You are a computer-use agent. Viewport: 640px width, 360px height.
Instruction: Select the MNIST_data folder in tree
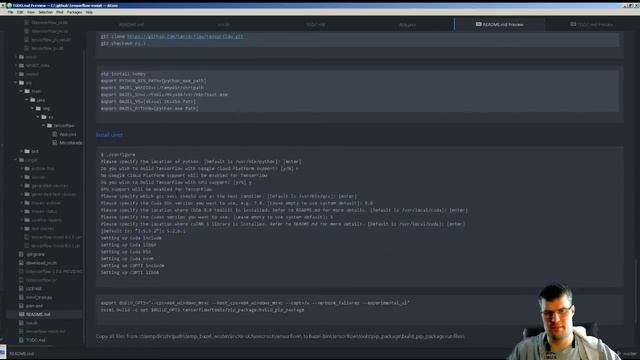38,65
